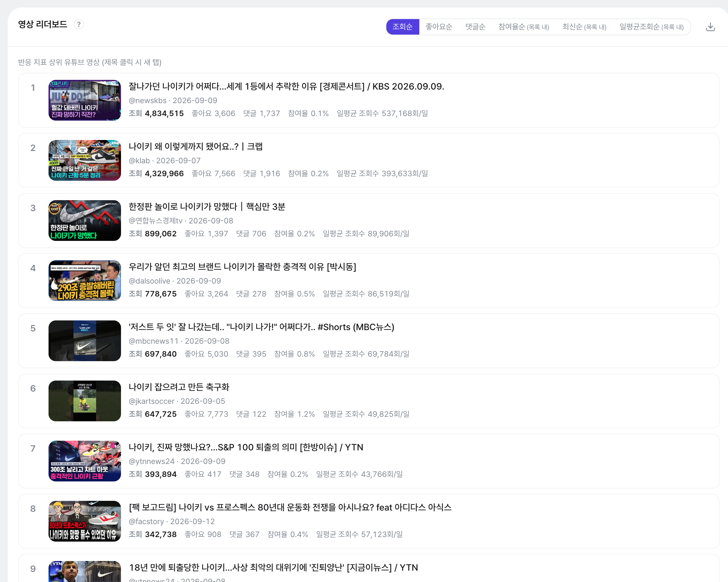Sort by 일평균조회순 (목록 내)

pyautogui.click(x=651, y=27)
